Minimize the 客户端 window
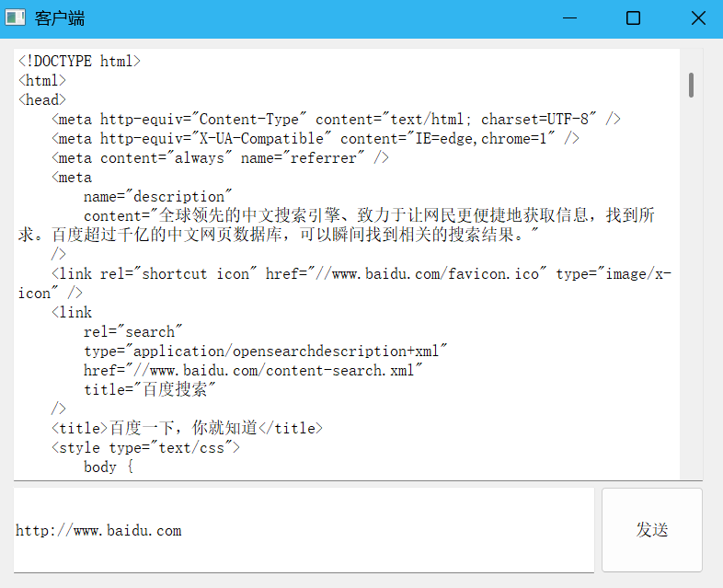This screenshot has height=588, width=723. 570,18
